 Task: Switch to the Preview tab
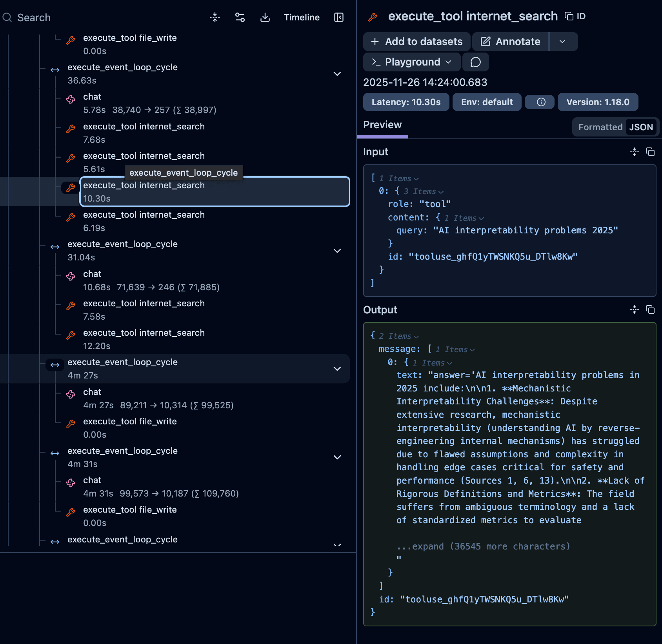click(382, 125)
